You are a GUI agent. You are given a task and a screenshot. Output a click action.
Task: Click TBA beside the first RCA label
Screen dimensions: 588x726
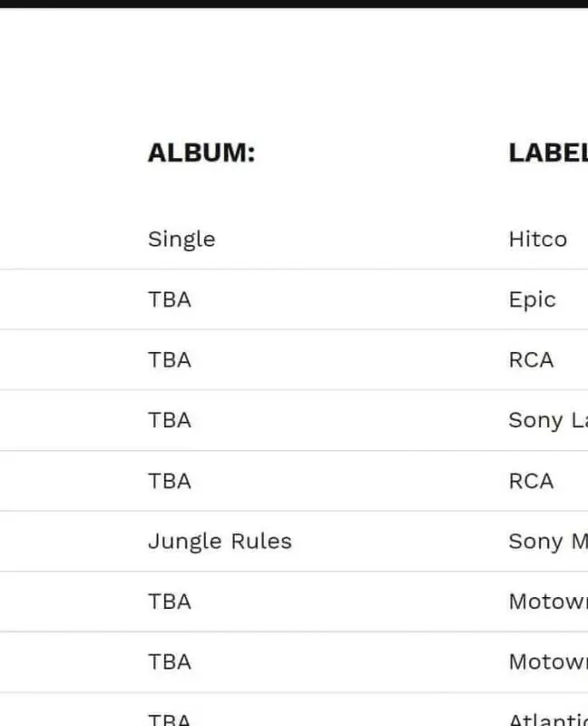[x=170, y=360]
